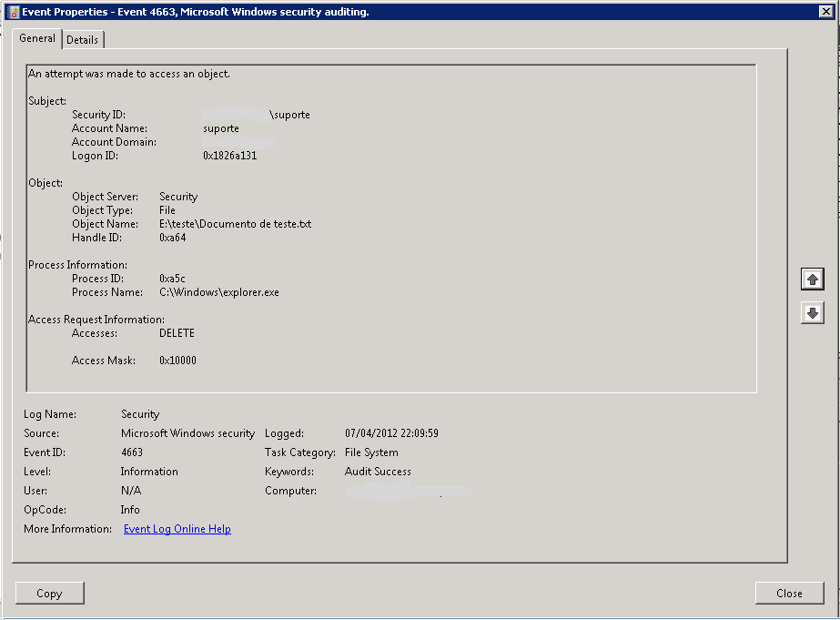This screenshot has width=840, height=620.
Task: Click the next event down arrow button
Action: [812, 313]
